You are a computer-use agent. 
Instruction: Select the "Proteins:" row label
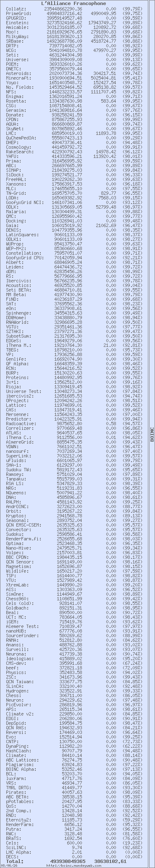pyautogui.click(x=18, y=377)
